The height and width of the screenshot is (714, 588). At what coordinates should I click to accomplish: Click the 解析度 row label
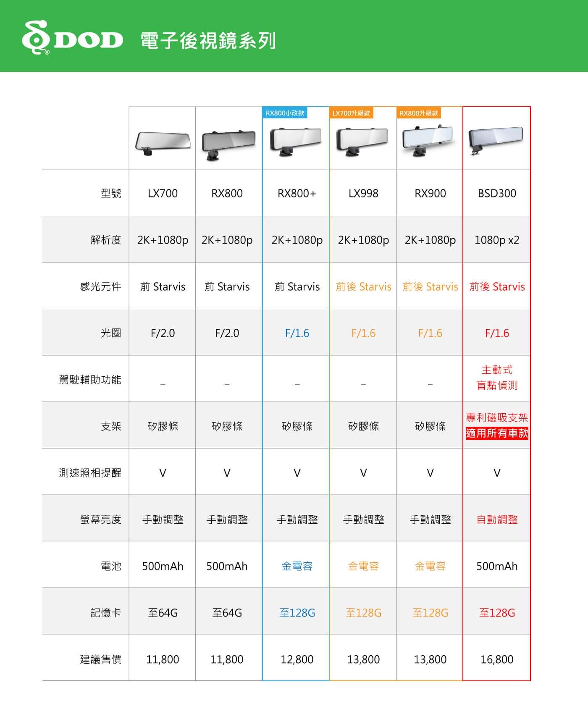tap(106, 240)
